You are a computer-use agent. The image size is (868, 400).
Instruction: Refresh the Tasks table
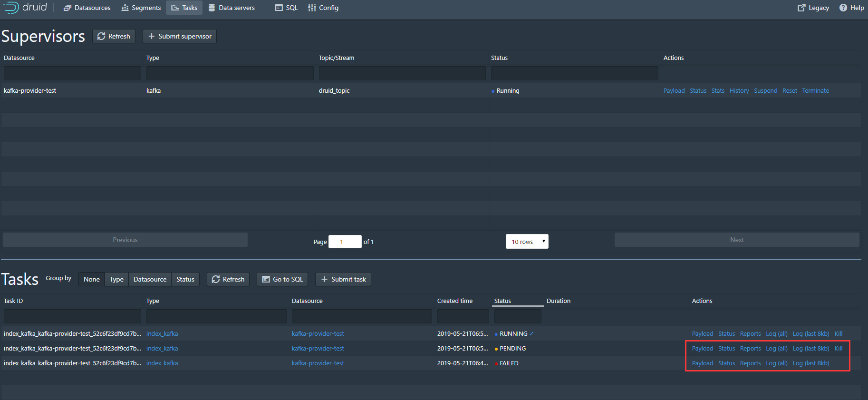click(x=228, y=279)
